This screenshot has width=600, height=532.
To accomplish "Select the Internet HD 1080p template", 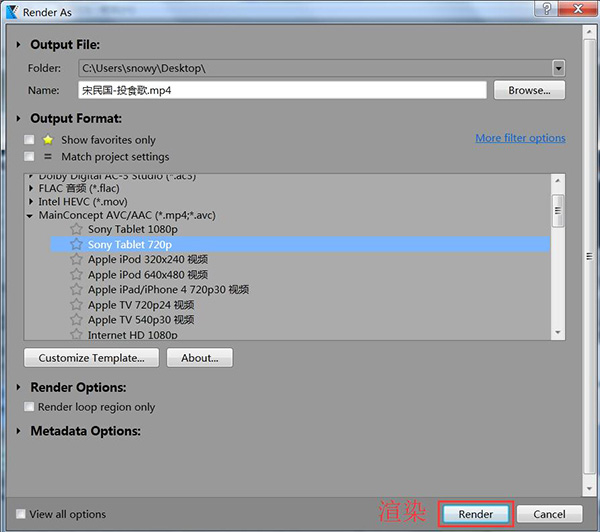I will [133, 335].
